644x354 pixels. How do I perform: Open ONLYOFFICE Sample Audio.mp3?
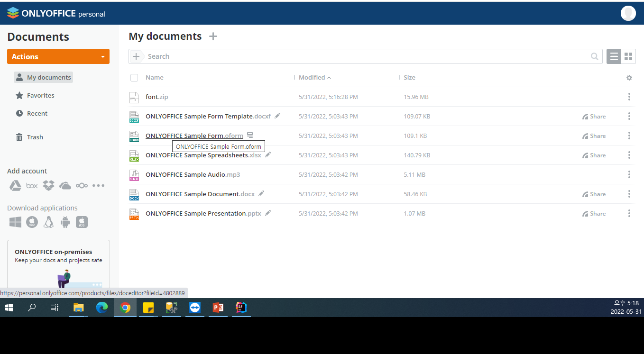pyautogui.click(x=193, y=174)
